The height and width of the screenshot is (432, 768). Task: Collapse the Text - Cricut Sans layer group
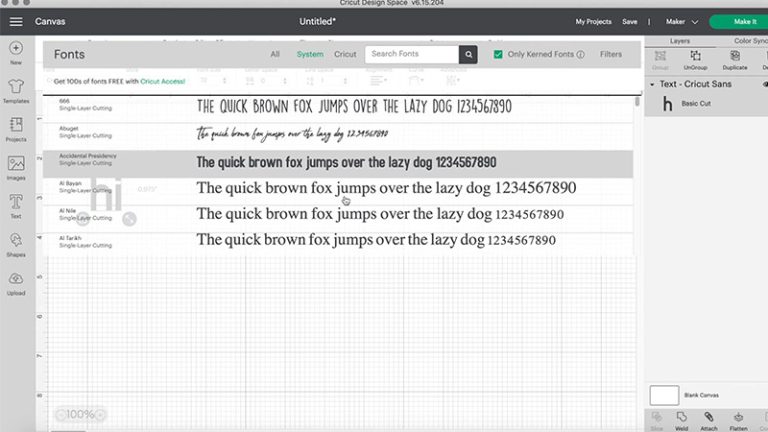652,84
